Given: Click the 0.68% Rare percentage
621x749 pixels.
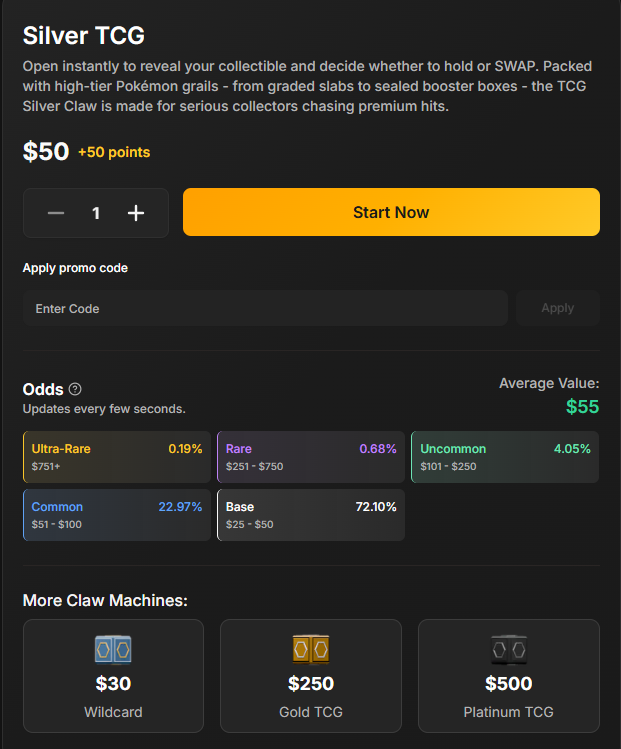Looking at the screenshot, I should pyautogui.click(x=378, y=449).
